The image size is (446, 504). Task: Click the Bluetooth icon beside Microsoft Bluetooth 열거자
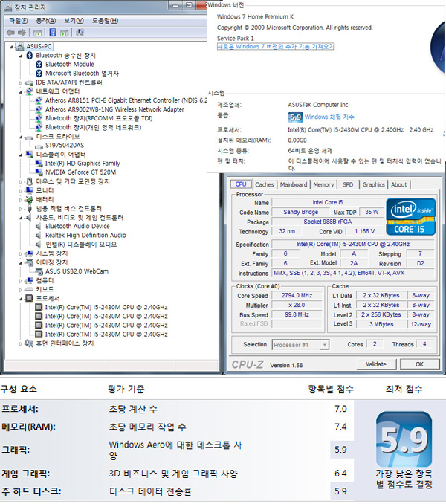39,74
